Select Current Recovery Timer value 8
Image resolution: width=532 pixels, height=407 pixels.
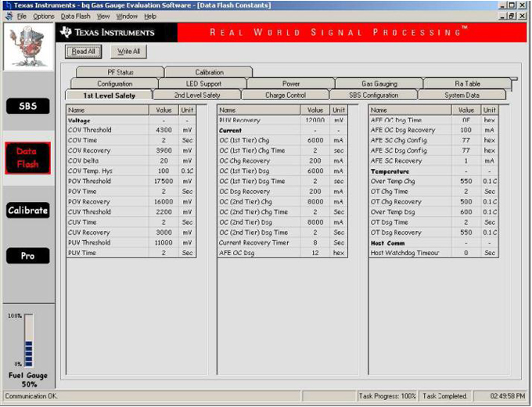[315, 243]
